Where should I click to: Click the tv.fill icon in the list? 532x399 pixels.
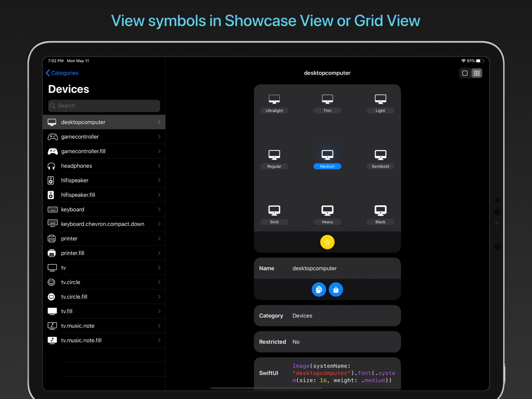(x=52, y=311)
